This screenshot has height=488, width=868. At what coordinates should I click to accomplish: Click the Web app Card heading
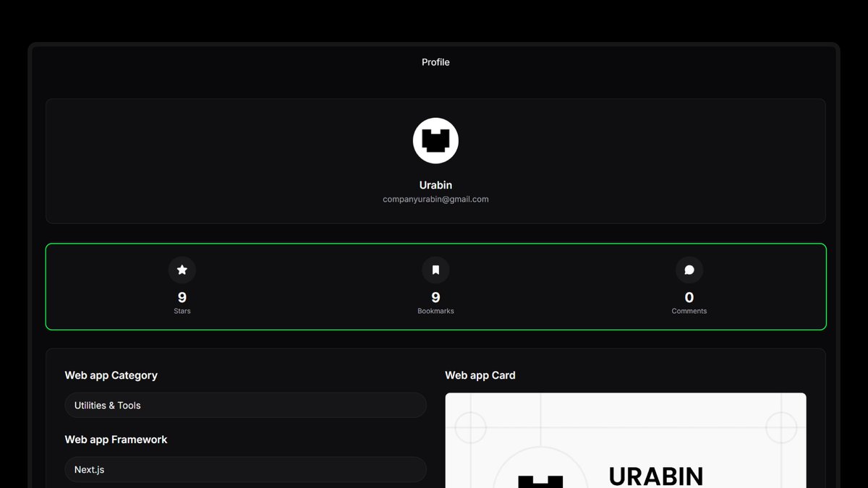click(x=480, y=375)
